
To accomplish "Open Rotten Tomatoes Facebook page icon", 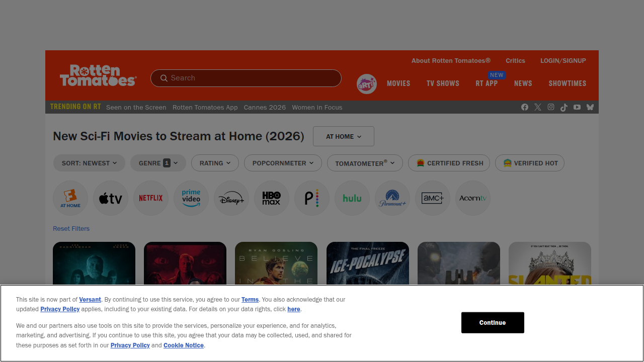I will pos(525,107).
